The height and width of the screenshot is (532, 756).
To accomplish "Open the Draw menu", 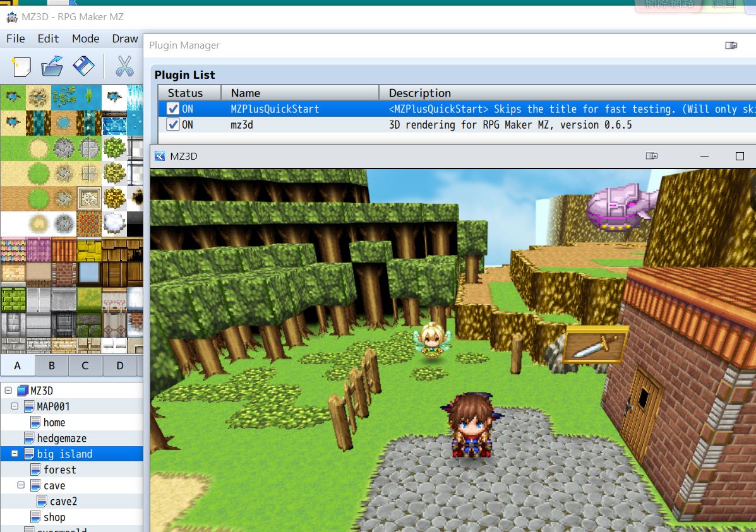I will coord(125,38).
